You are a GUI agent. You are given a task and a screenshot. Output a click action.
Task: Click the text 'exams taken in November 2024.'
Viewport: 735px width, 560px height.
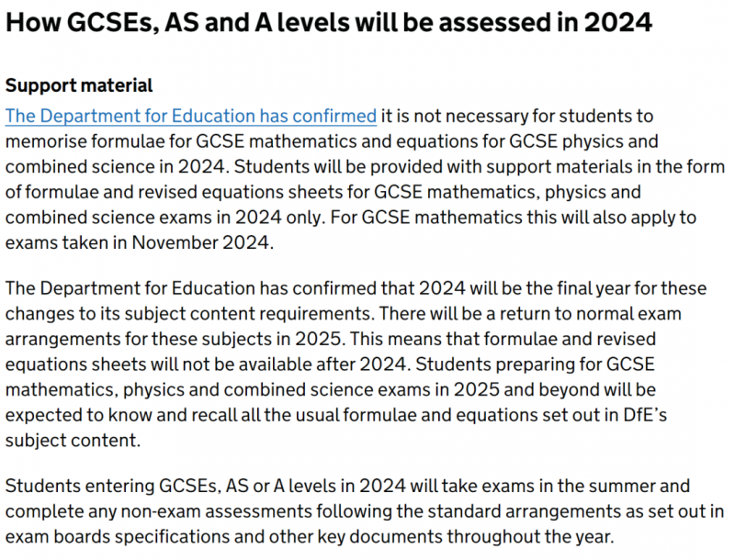click(140, 243)
